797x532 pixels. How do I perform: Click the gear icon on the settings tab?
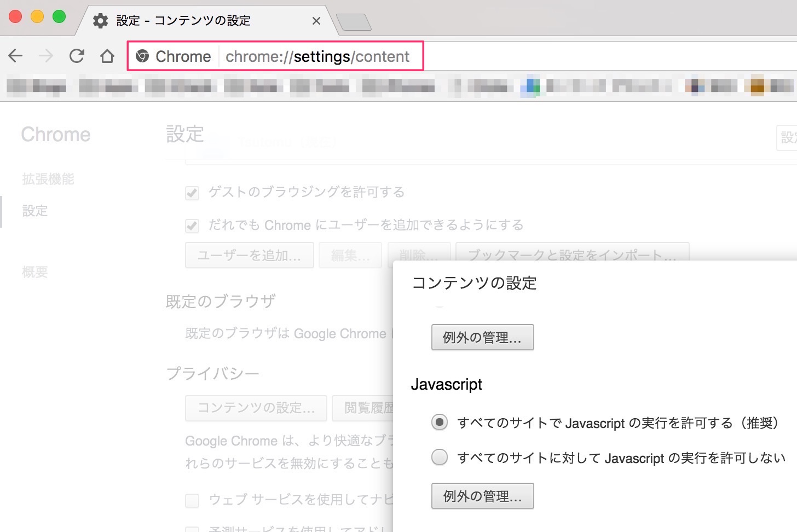pyautogui.click(x=101, y=21)
